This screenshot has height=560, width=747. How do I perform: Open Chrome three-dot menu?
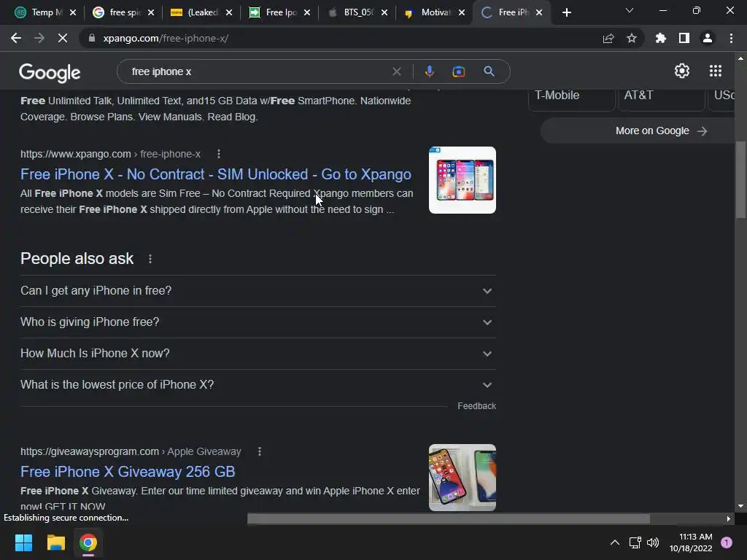tap(731, 38)
